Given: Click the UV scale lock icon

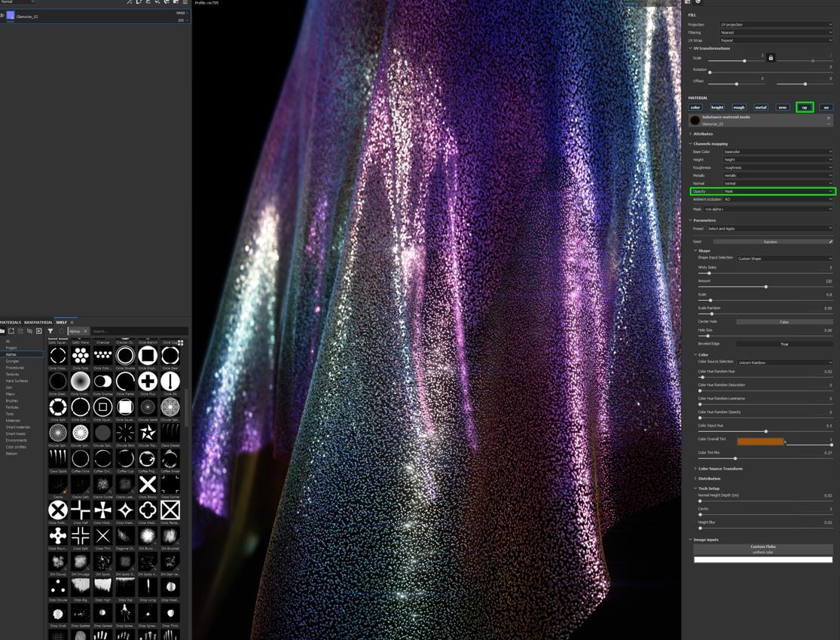Looking at the screenshot, I should [771, 58].
